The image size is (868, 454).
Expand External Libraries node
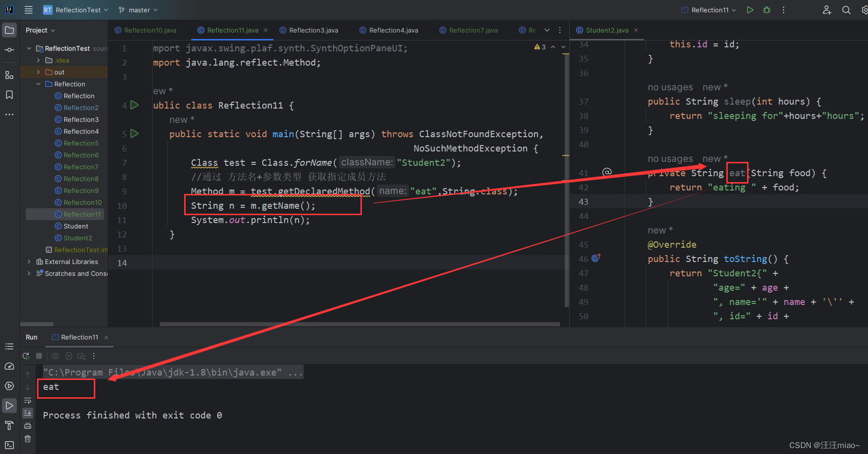29,262
